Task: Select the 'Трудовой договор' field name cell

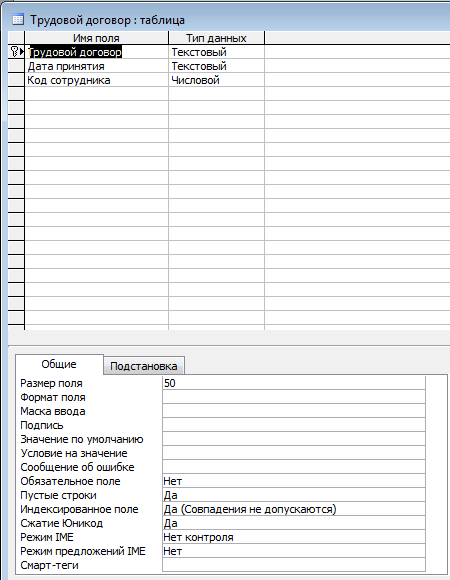Action: (x=97, y=52)
